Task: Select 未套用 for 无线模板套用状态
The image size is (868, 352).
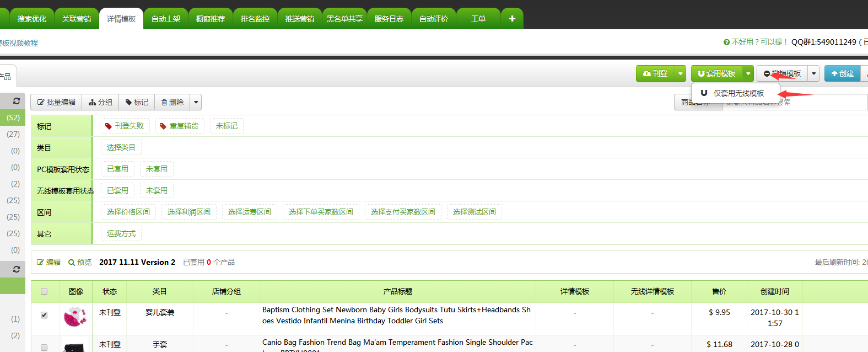Action: click(157, 190)
